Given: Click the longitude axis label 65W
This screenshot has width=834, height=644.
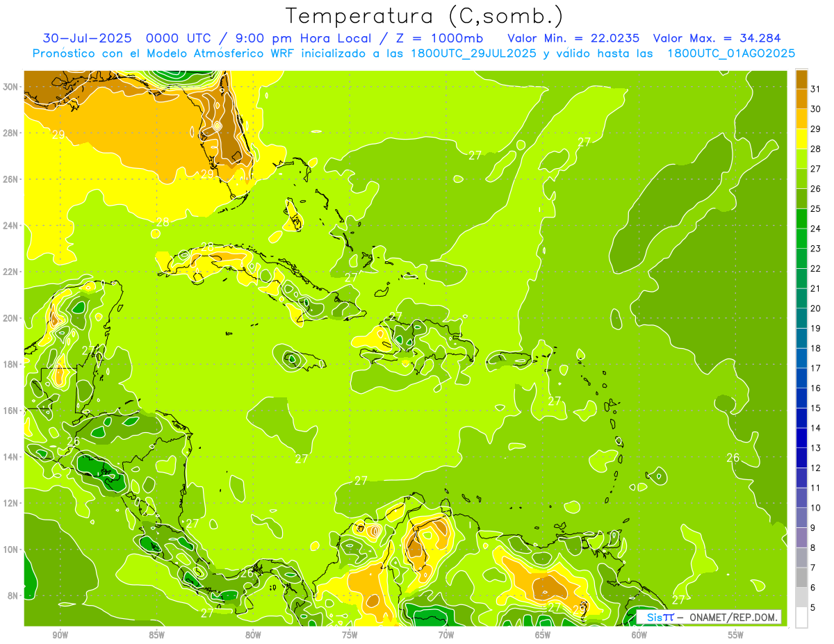Looking at the screenshot, I should [543, 635].
